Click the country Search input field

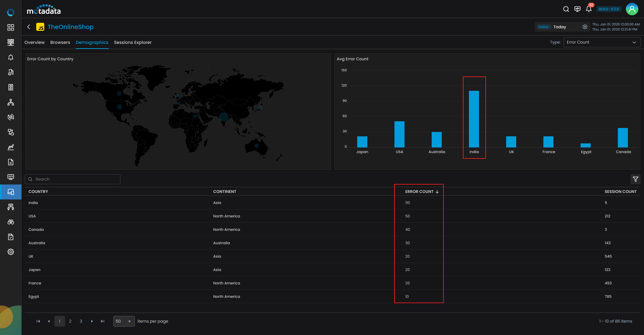click(x=75, y=179)
